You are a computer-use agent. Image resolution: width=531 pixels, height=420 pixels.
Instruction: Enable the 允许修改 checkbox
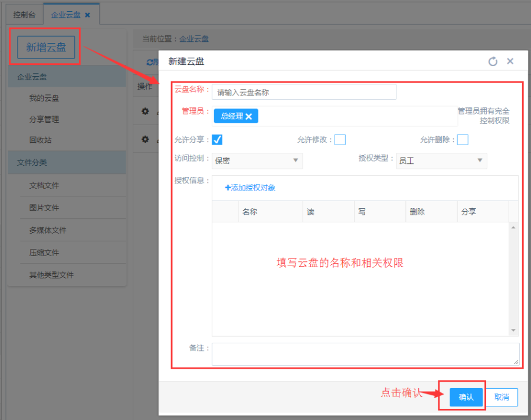click(340, 140)
